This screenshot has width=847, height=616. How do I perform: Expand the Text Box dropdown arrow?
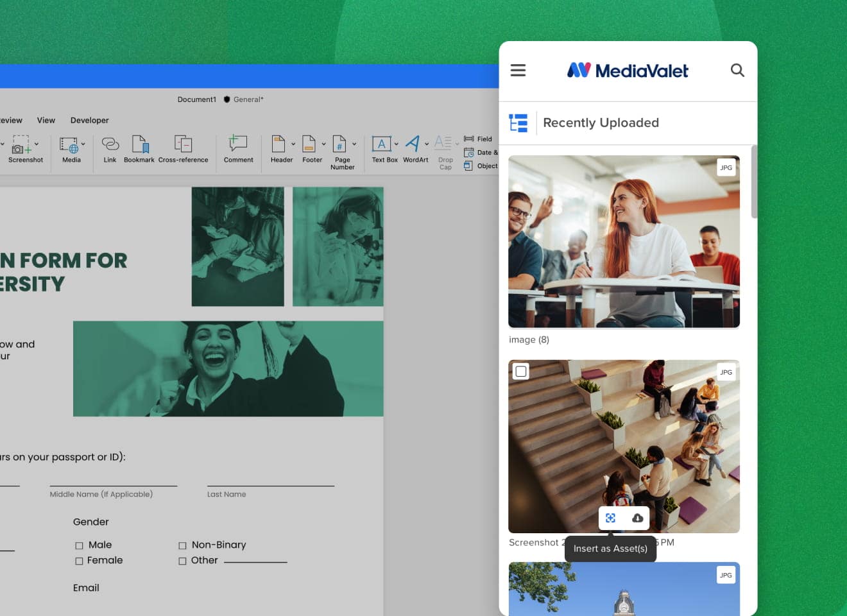coord(396,144)
